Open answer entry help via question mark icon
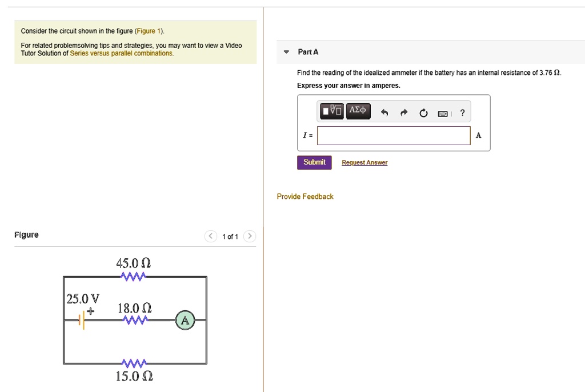 coord(462,113)
